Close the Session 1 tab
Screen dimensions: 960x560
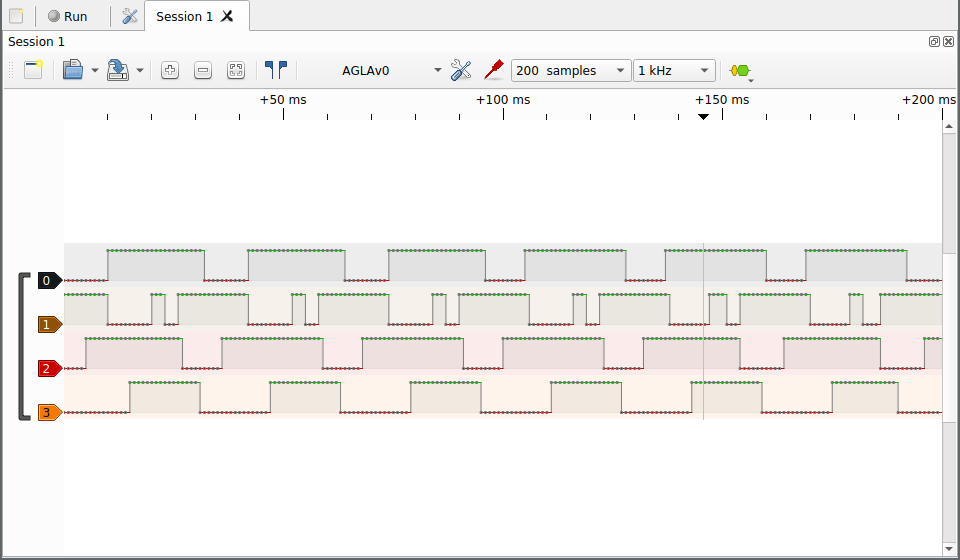(227, 16)
